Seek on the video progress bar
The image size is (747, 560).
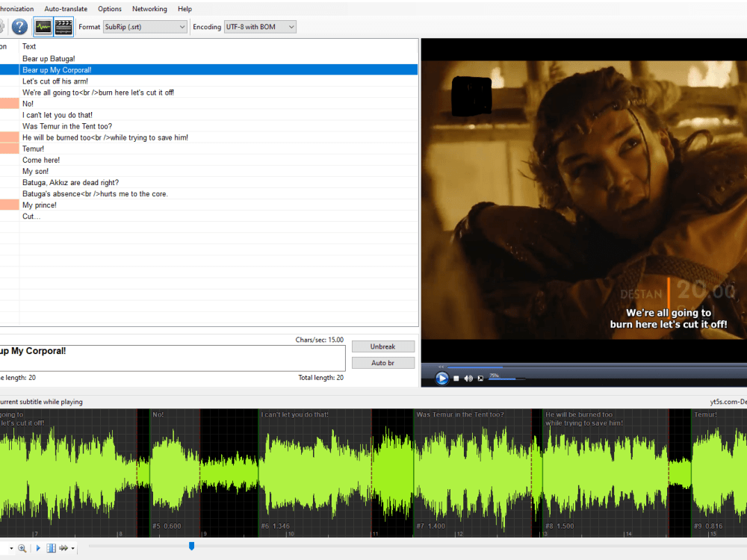(596, 367)
